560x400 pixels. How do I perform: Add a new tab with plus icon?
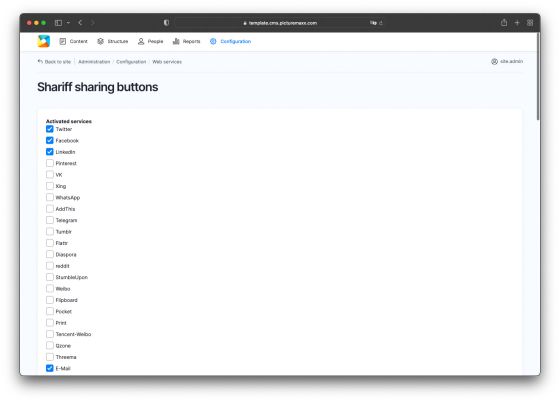click(x=517, y=23)
